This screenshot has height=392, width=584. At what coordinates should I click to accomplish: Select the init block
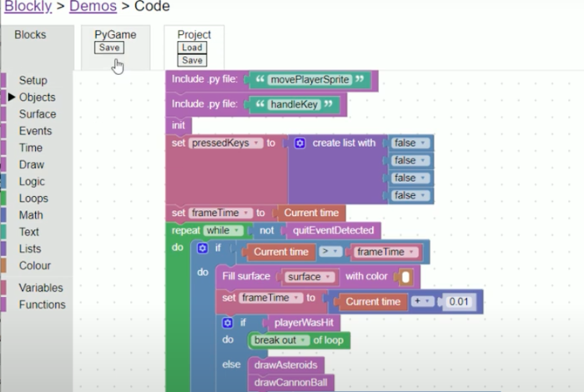(179, 125)
